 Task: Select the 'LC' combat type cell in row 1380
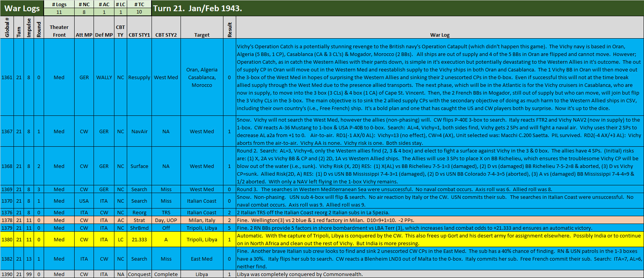tap(121, 239)
